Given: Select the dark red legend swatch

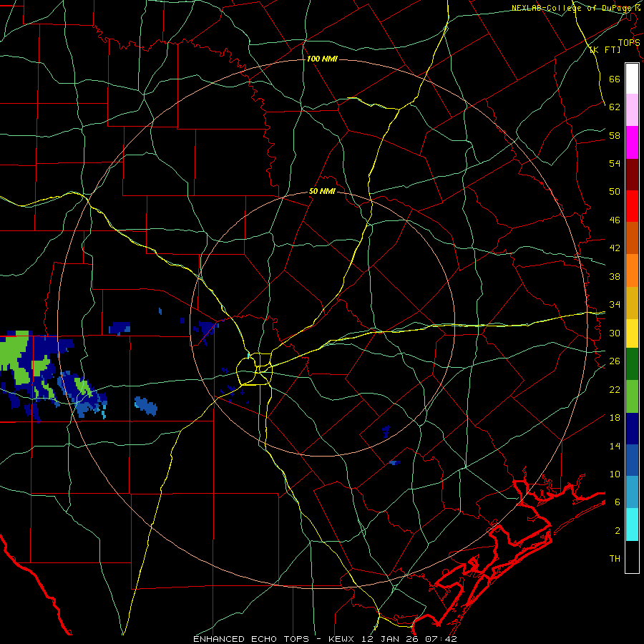Looking at the screenshot, I should [x=632, y=174].
